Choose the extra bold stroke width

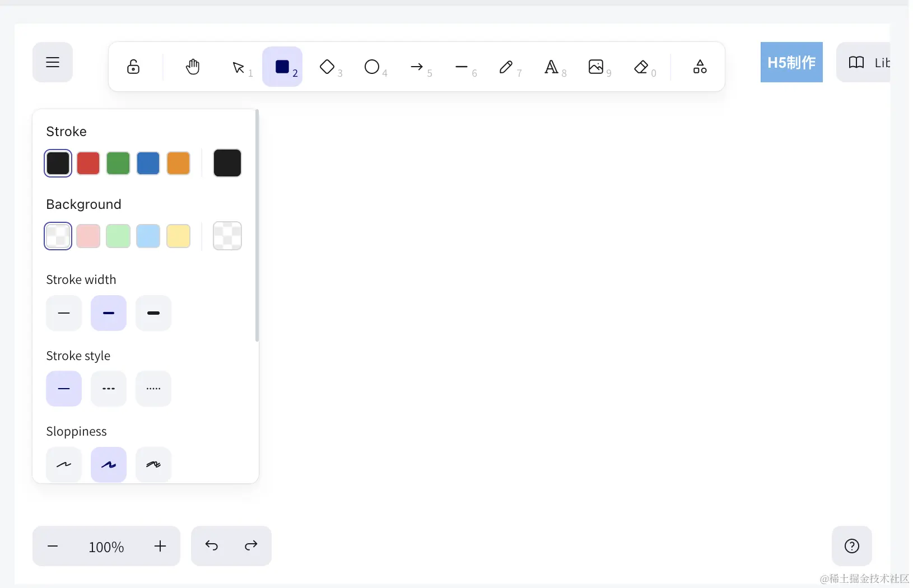pyautogui.click(x=153, y=313)
